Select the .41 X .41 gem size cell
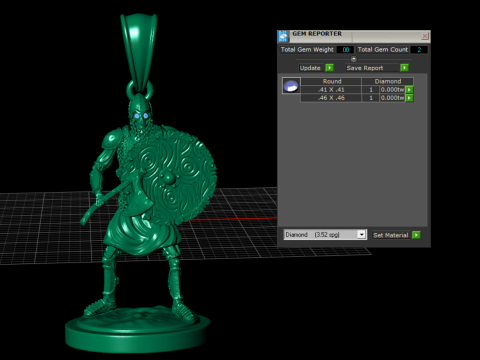 tap(331, 90)
